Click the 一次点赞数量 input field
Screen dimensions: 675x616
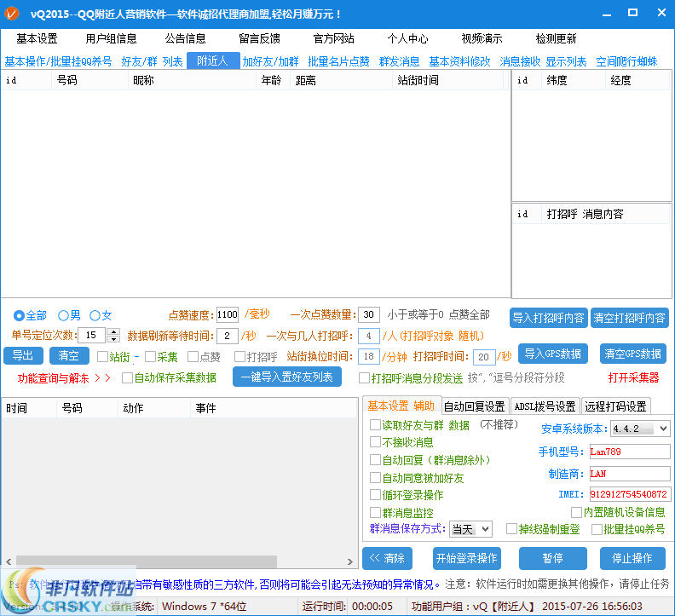368,314
